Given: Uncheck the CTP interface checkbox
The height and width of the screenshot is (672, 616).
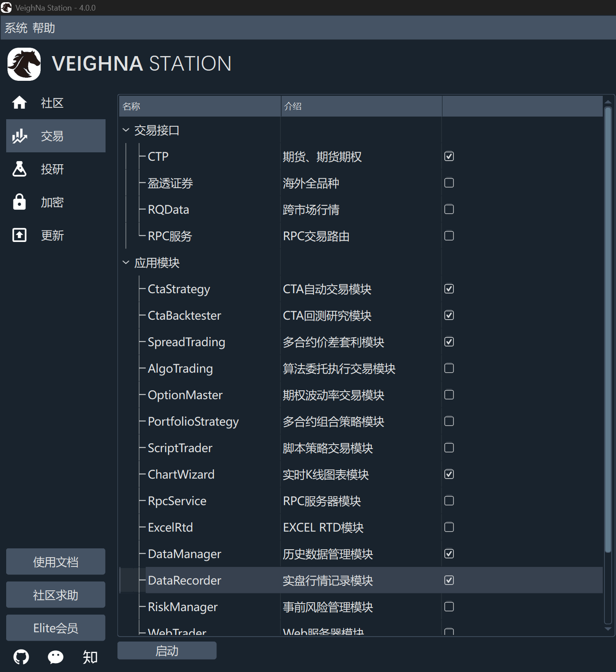Looking at the screenshot, I should pyautogui.click(x=449, y=156).
